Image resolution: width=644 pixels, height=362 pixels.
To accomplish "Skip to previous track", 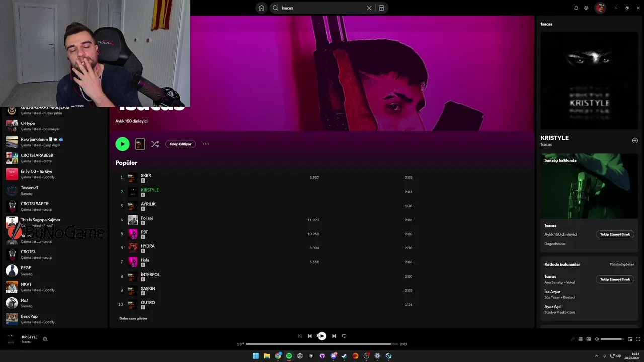I will (310, 336).
